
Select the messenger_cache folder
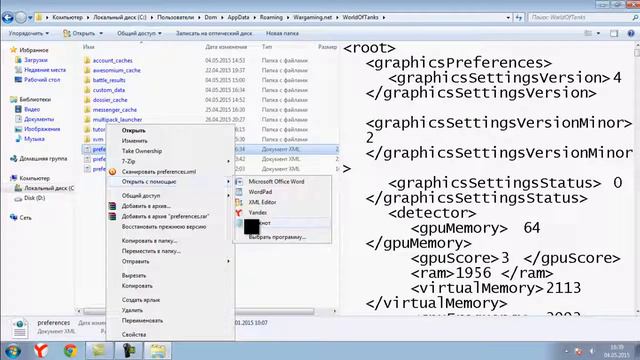(115, 109)
